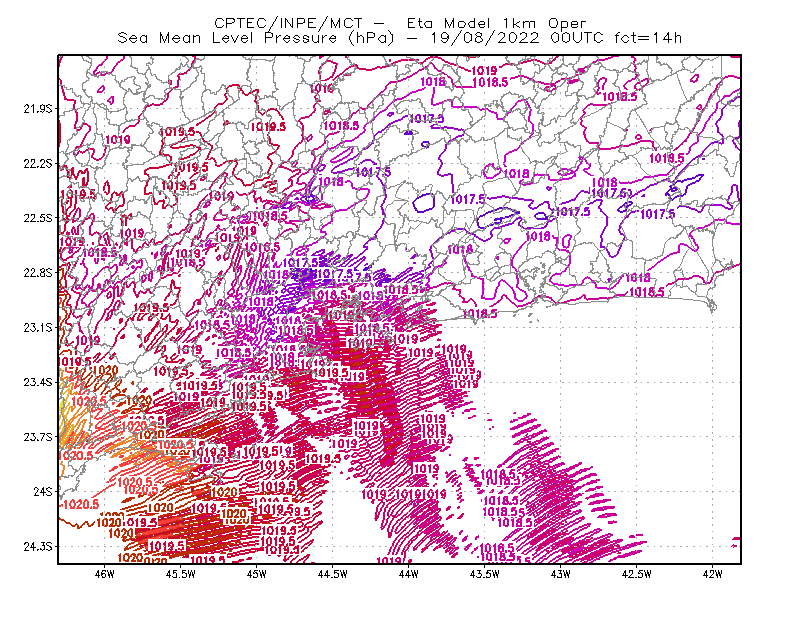Select latitude tick label "24S"
Viewport: 800px width, 618px height.
point(43,491)
